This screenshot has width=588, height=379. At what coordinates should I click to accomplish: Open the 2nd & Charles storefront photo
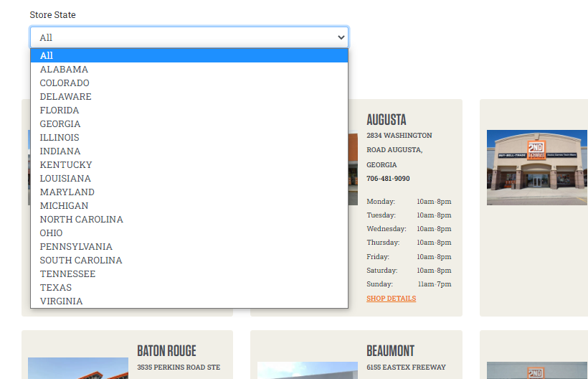click(x=537, y=167)
